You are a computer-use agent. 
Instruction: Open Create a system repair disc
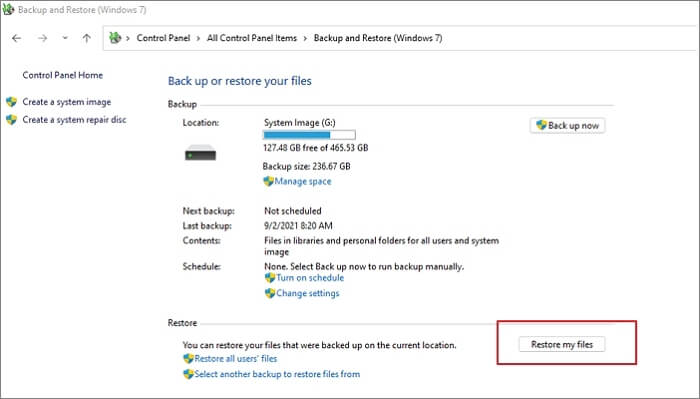click(x=74, y=120)
